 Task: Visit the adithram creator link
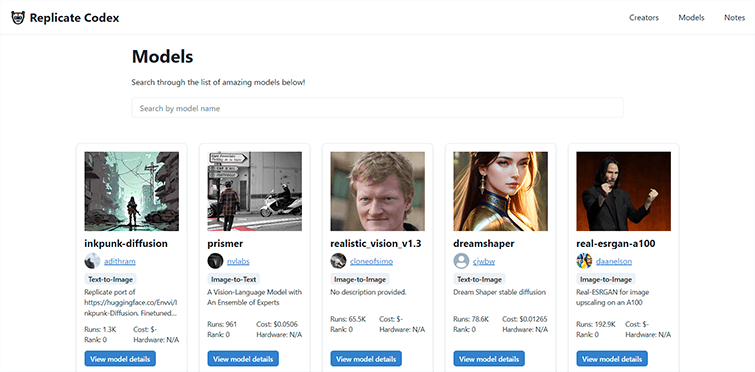pos(120,262)
